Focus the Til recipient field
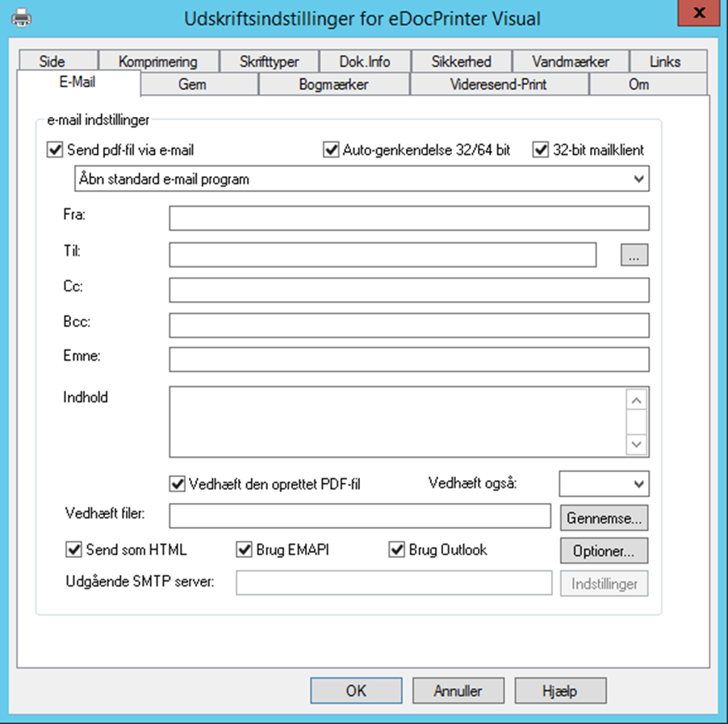The width and height of the screenshot is (728, 724). pos(383,254)
